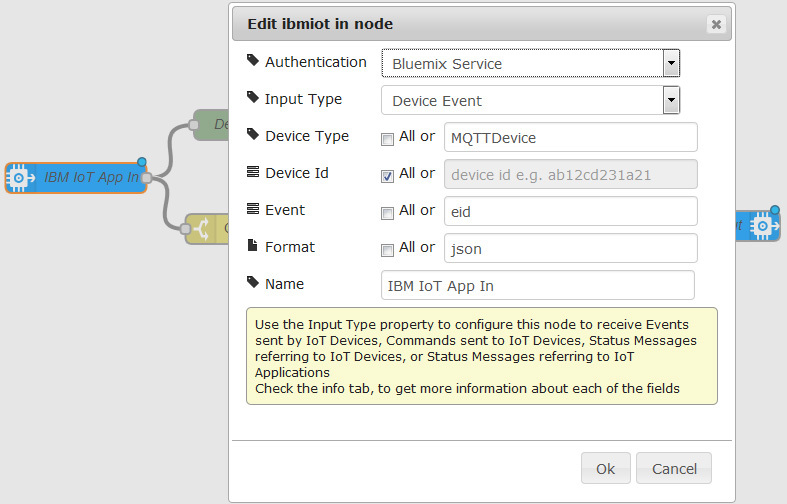Click the Name tag icon

pyautogui.click(x=252, y=282)
